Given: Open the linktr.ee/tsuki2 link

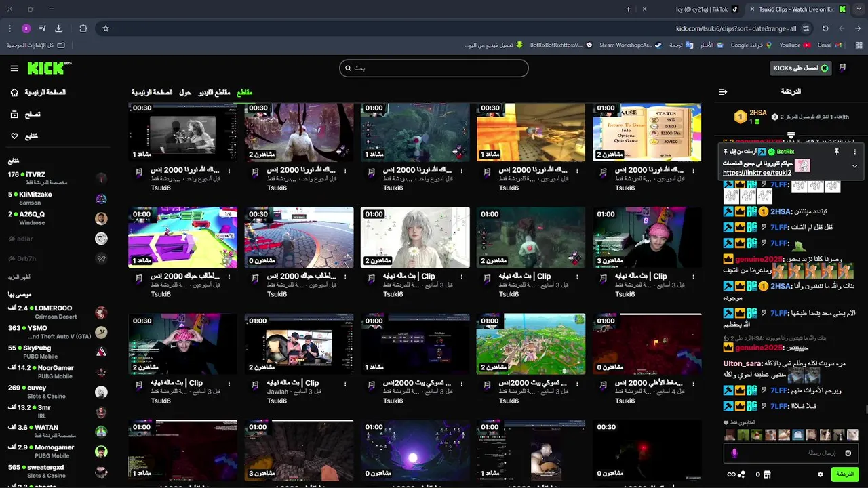Looking at the screenshot, I should pos(757,174).
